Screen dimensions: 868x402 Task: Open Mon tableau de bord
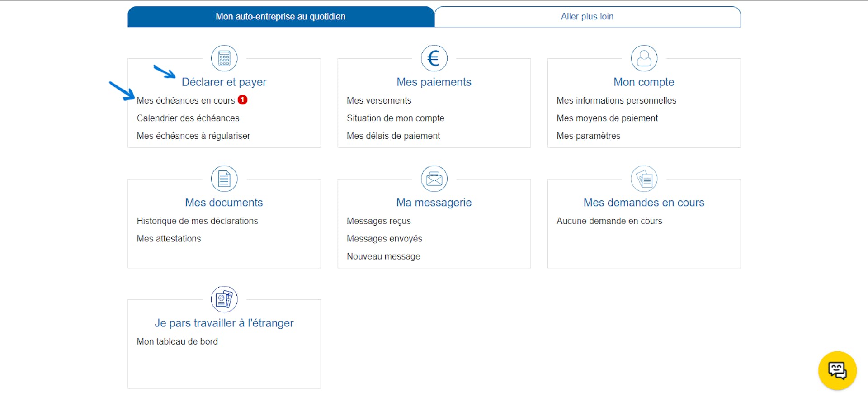pos(177,341)
